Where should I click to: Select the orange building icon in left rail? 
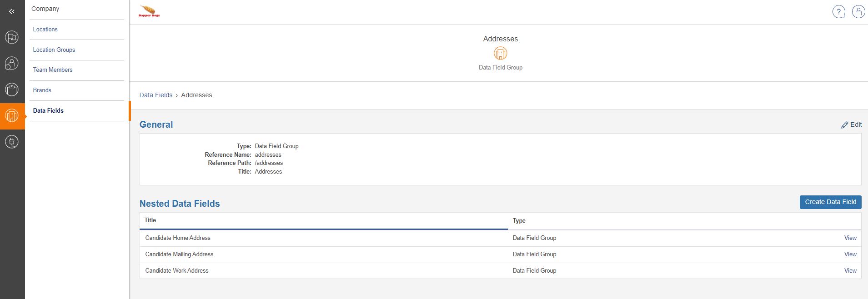tap(12, 116)
